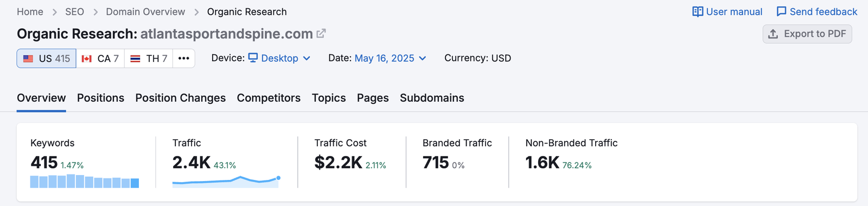This screenshot has width=868, height=206.
Task: Open external link icon next to domain
Action: point(321,34)
